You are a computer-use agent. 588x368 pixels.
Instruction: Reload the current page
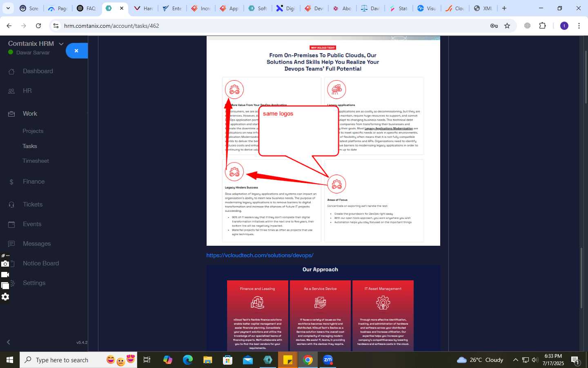pyautogui.click(x=38, y=26)
